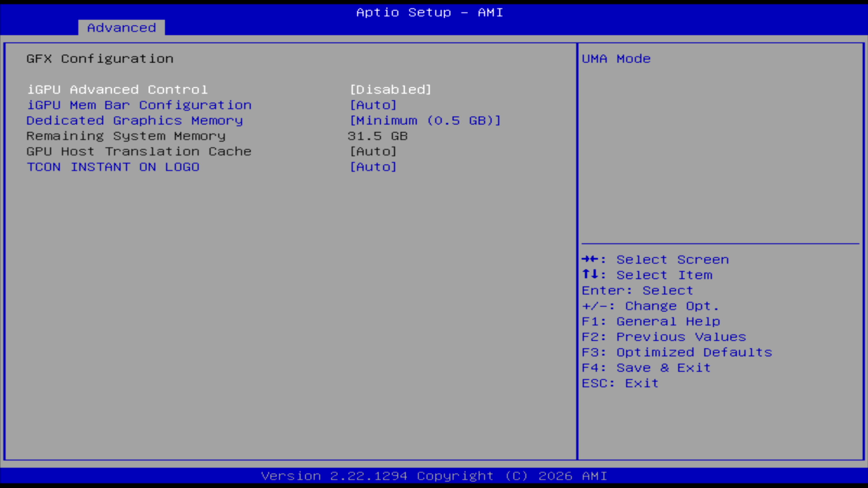Click the Select Item arrows hint

tap(647, 275)
